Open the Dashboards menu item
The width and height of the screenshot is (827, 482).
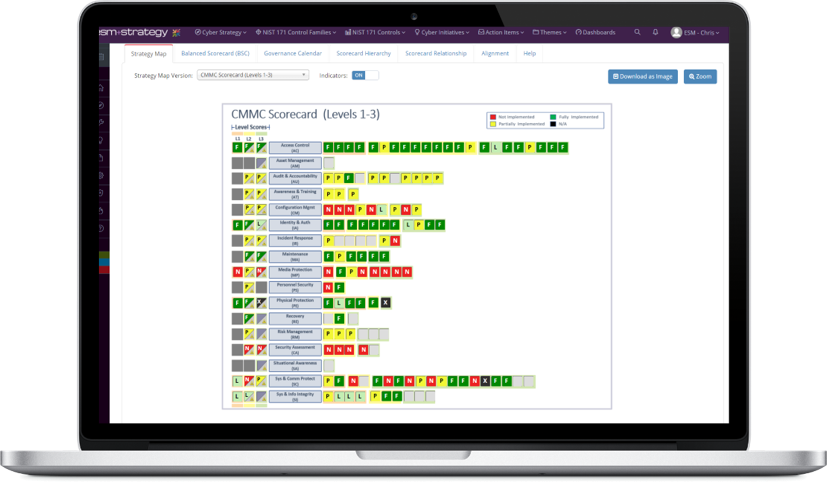tap(595, 33)
